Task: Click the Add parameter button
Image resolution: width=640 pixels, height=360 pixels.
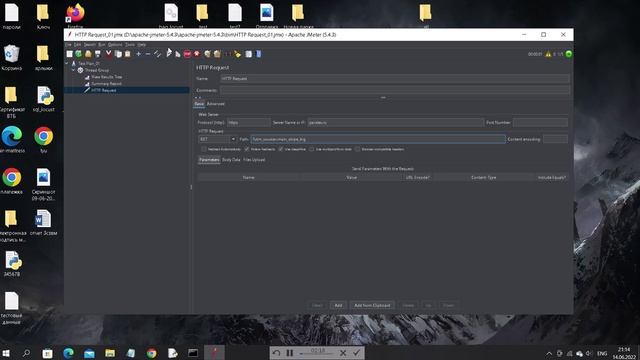Action: [338, 305]
